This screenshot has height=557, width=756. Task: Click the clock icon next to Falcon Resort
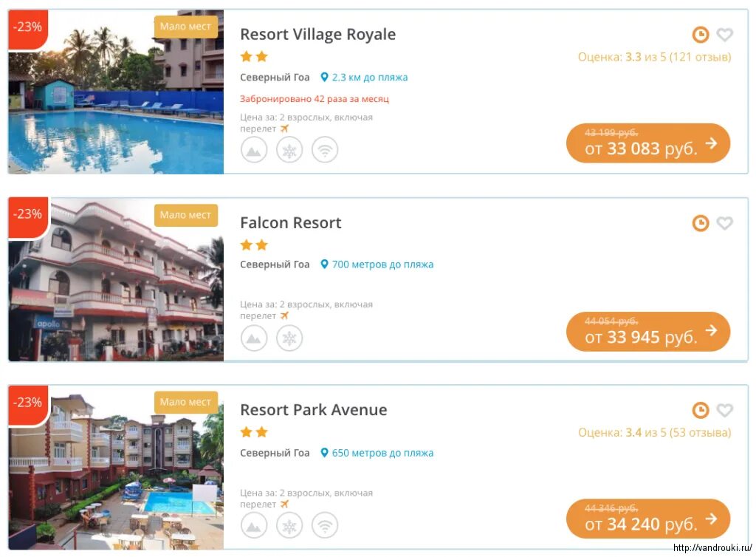click(x=701, y=223)
